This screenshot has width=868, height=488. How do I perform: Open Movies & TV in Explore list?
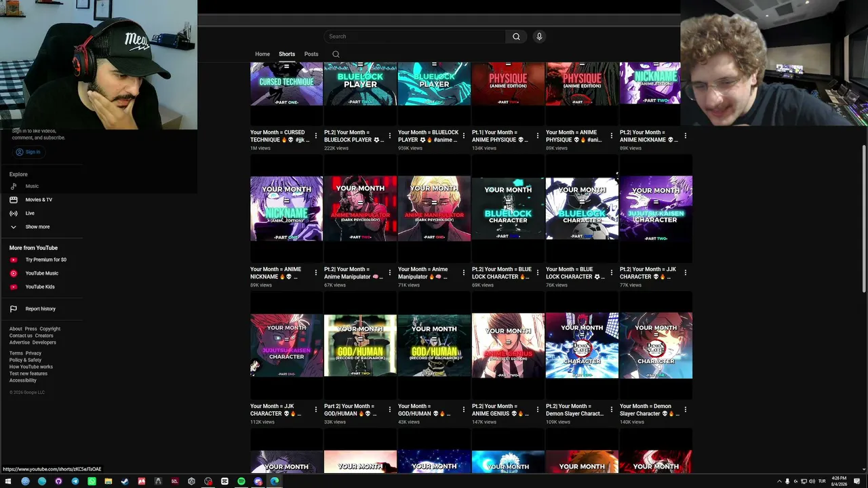point(39,200)
